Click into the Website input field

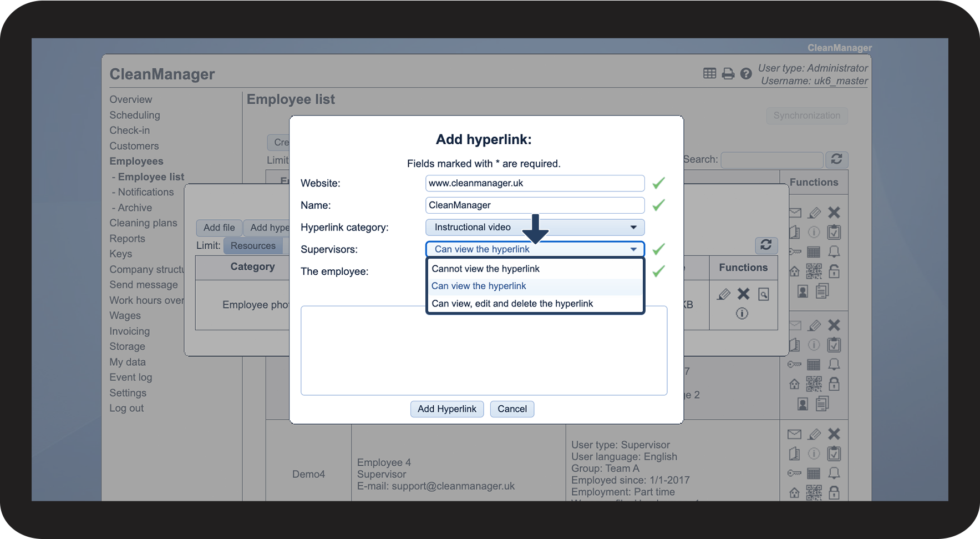[x=535, y=183]
